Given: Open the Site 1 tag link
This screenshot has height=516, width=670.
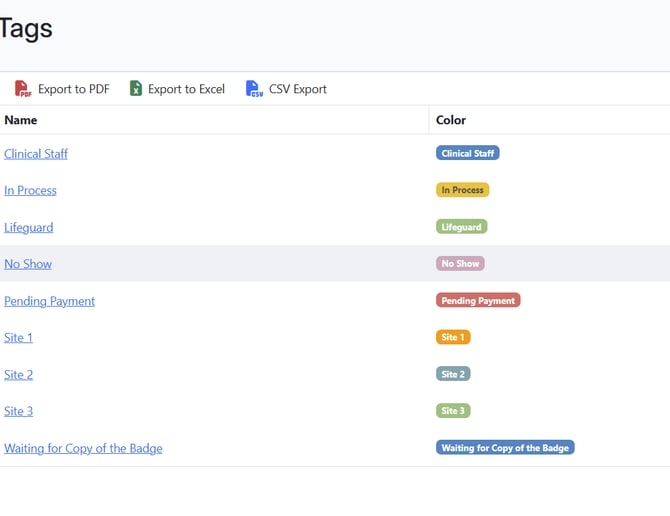Looking at the screenshot, I should (x=18, y=337).
